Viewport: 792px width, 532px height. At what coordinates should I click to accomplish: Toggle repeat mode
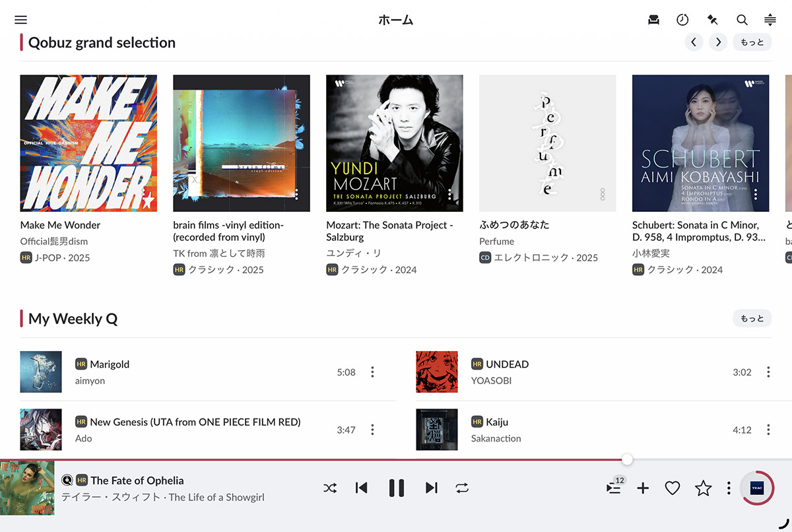[462, 488]
